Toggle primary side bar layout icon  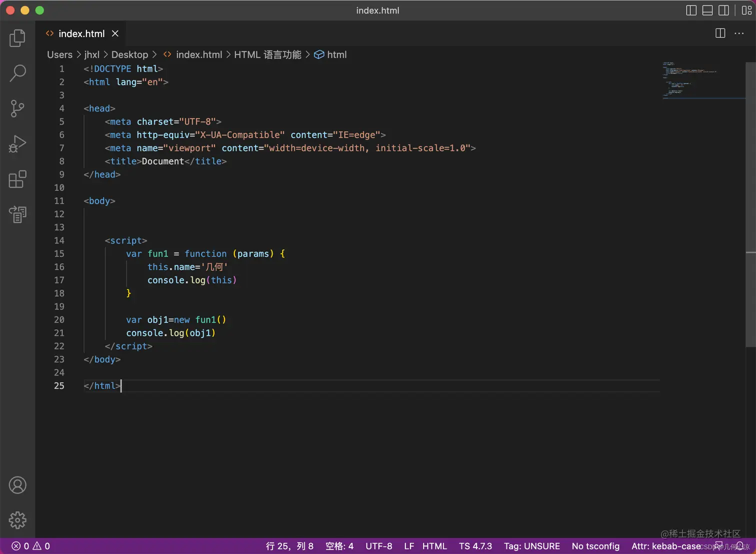point(691,10)
